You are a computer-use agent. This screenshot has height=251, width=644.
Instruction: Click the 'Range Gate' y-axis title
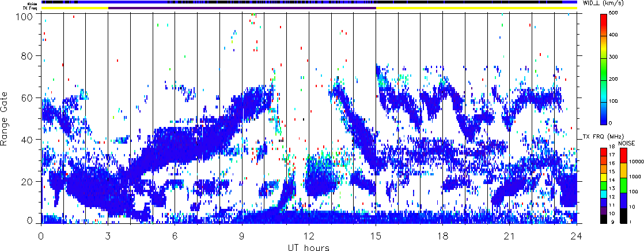point(5,119)
